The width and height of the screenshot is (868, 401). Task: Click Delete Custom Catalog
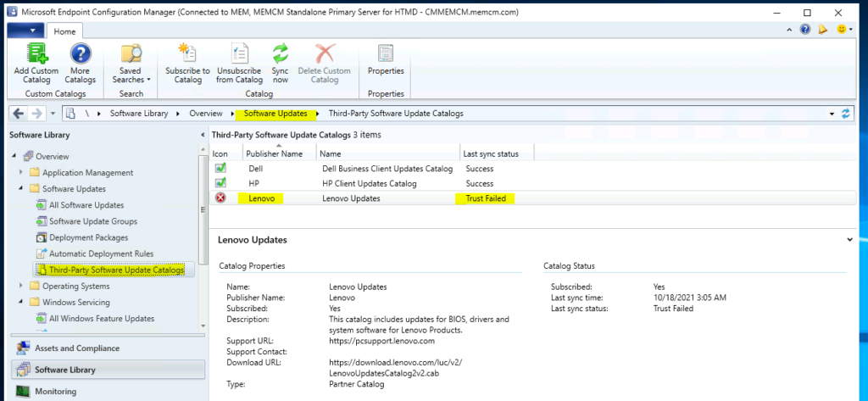click(325, 64)
